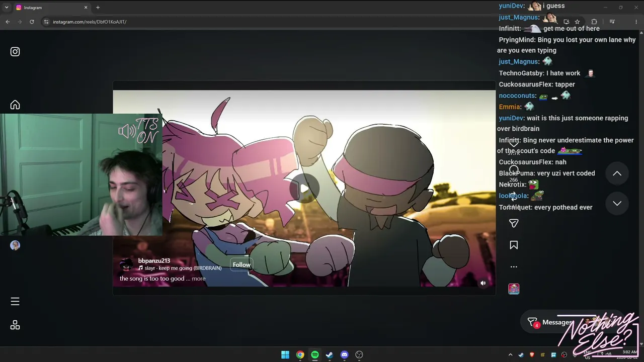Open the reel's comments

coord(514,170)
